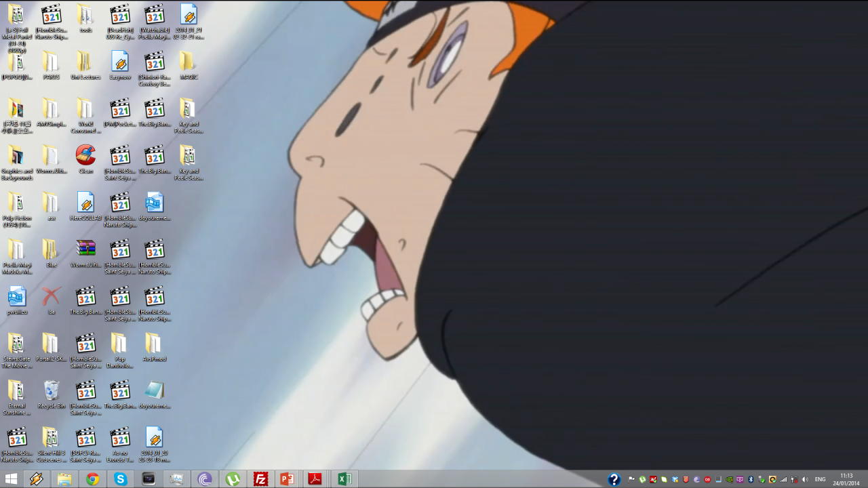Select the 'MAGIC' folder
Screen dimensions: 868x488
(x=189, y=66)
